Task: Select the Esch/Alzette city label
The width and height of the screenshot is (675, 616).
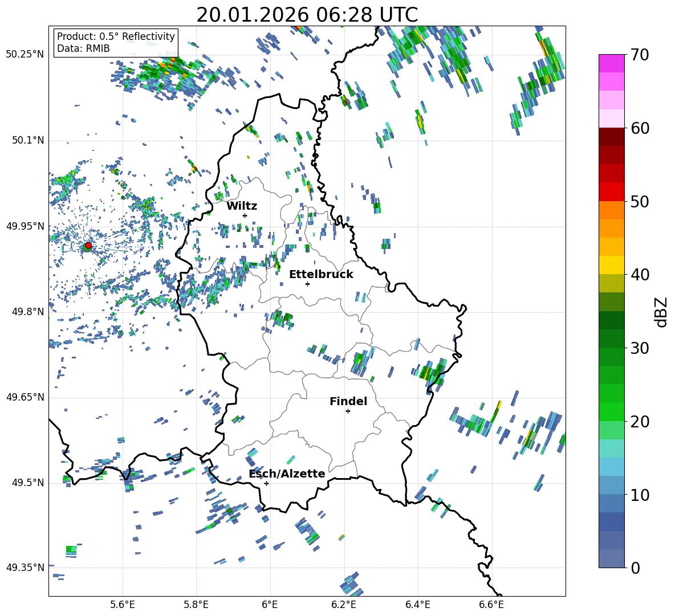Action: 287,474
